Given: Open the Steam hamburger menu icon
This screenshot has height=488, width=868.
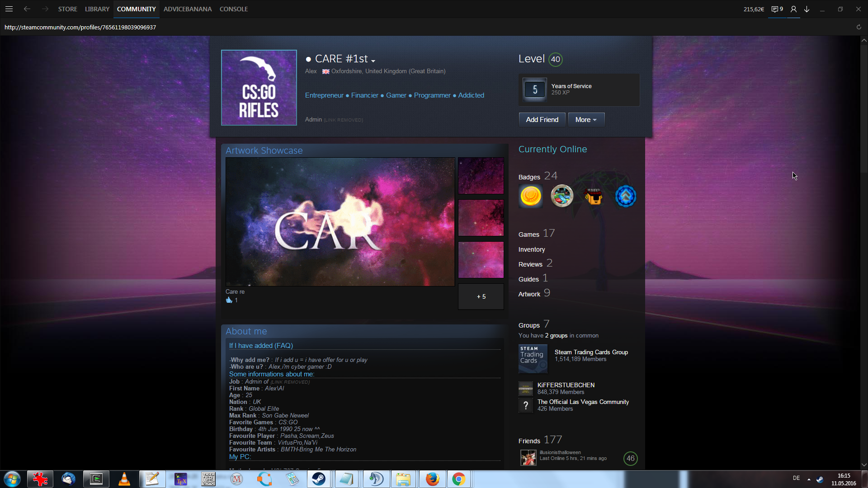Looking at the screenshot, I should click(x=9, y=9).
